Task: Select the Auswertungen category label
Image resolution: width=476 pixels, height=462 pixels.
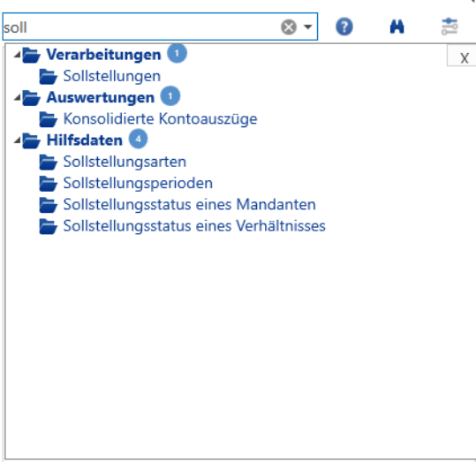Action: tap(100, 98)
